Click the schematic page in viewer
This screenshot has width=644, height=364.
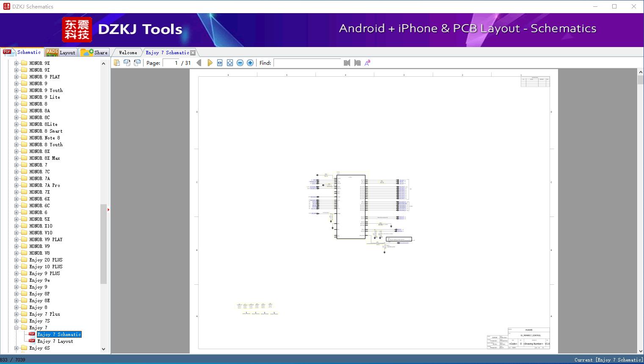(374, 211)
